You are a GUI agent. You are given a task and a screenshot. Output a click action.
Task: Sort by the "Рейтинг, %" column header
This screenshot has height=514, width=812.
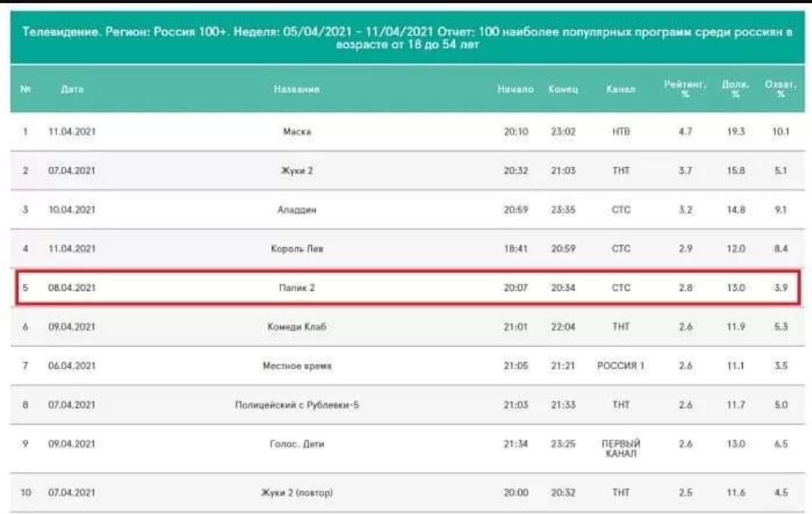point(683,89)
